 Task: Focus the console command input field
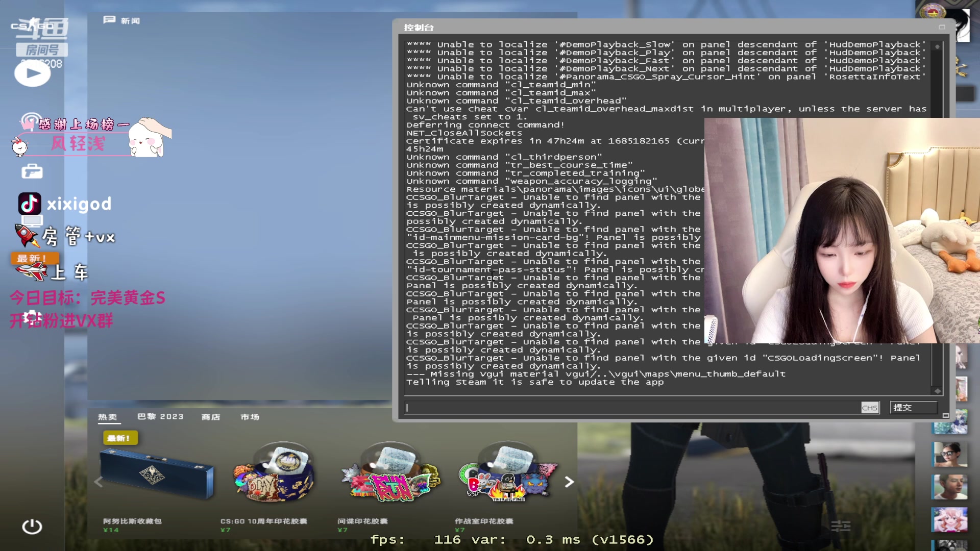point(633,407)
